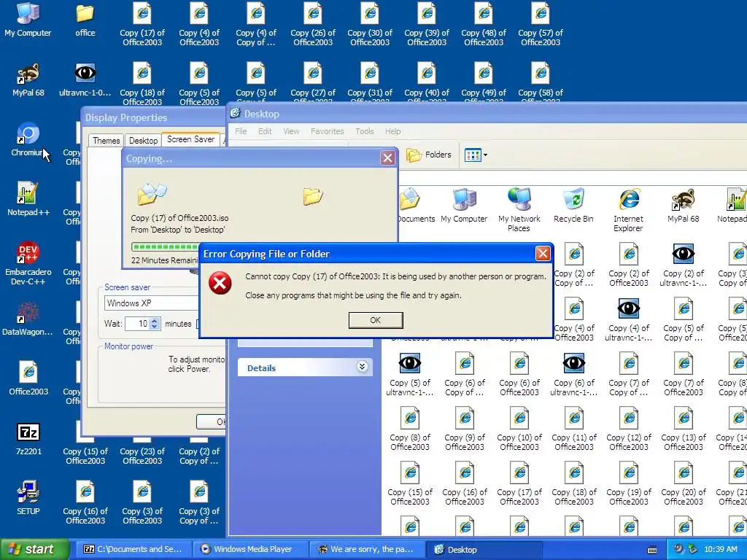
Task: Select Copy (2) of ultravnc-1 in Desktop window
Action: (683, 265)
